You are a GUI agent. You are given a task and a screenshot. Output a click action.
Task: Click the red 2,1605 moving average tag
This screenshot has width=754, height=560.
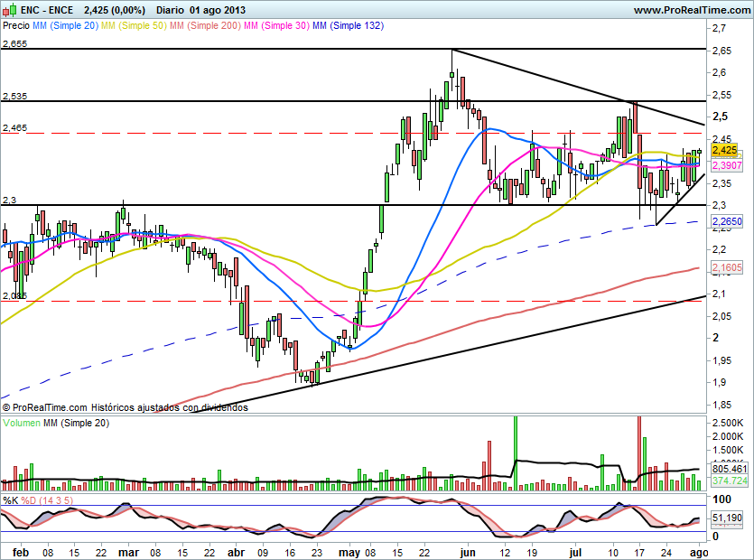pyautogui.click(x=727, y=267)
